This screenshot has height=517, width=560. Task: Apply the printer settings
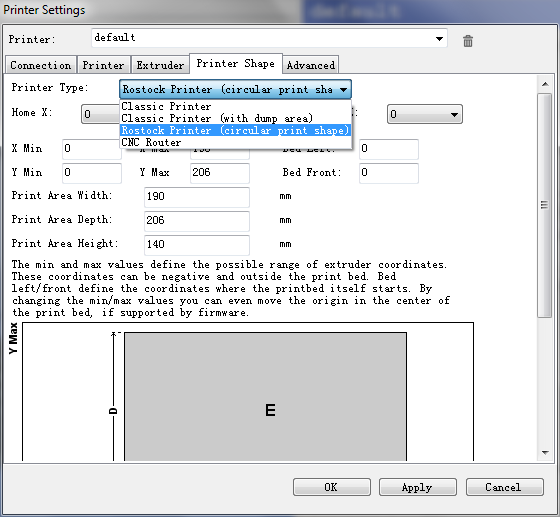click(x=418, y=487)
